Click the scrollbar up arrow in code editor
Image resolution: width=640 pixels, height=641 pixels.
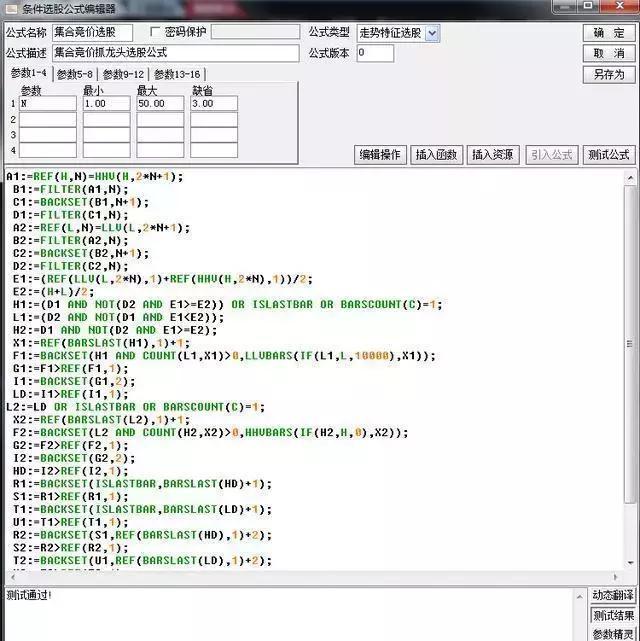[631, 178]
